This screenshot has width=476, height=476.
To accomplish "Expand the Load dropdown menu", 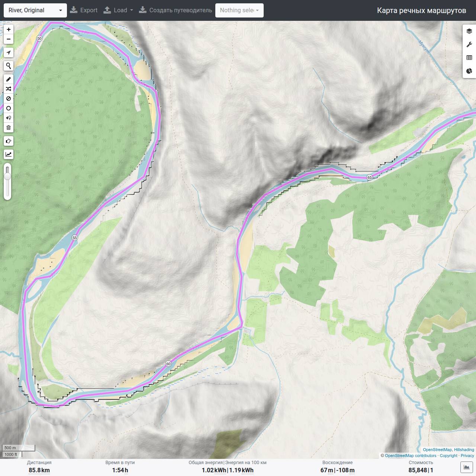I will 118,10.
